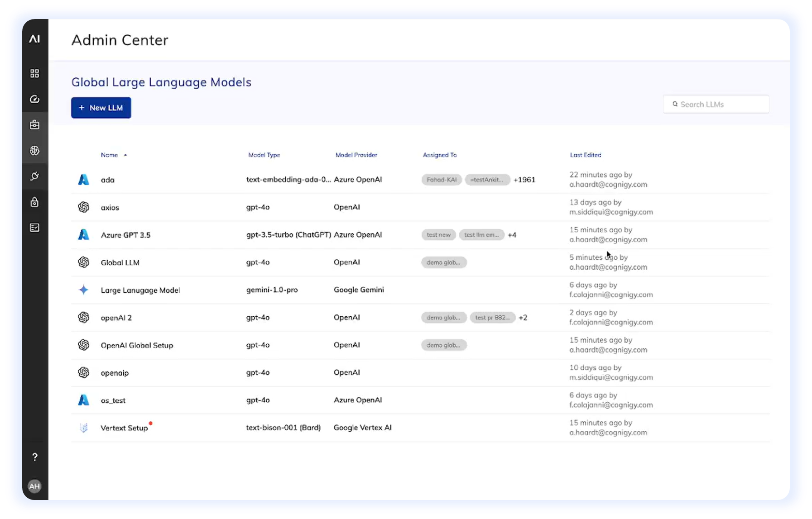Click the Gemini star icon in Large Lanugage Model row
This screenshot has width=812, height=519.
click(83, 290)
